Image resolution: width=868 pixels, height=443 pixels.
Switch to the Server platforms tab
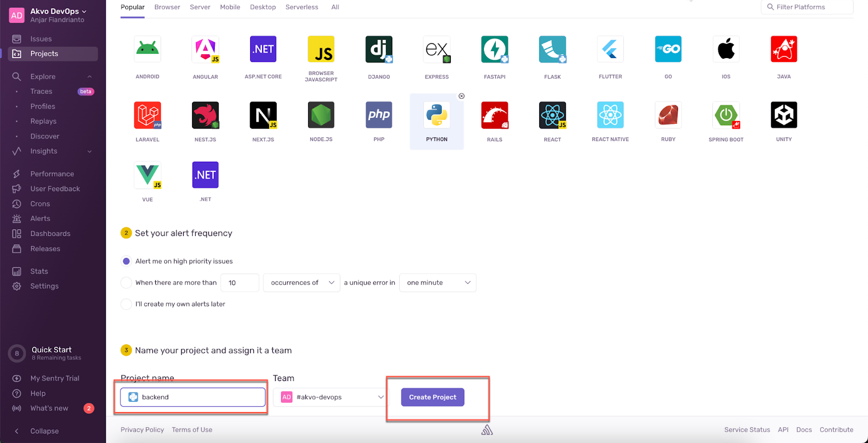(x=200, y=7)
